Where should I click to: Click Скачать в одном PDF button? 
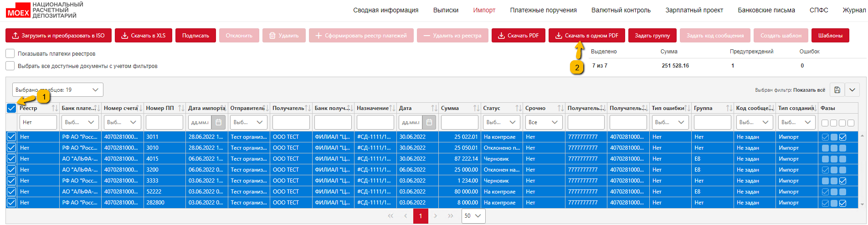click(x=587, y=36)
